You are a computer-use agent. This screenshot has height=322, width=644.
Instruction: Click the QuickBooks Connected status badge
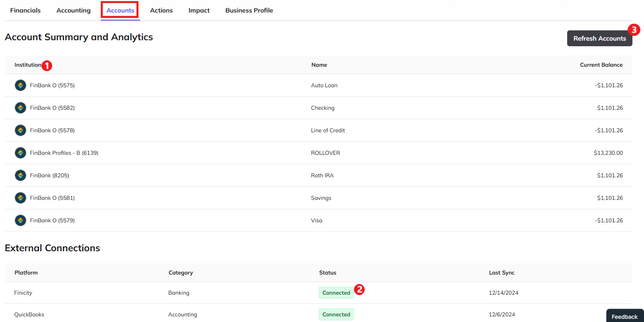[x=336, y=314]
